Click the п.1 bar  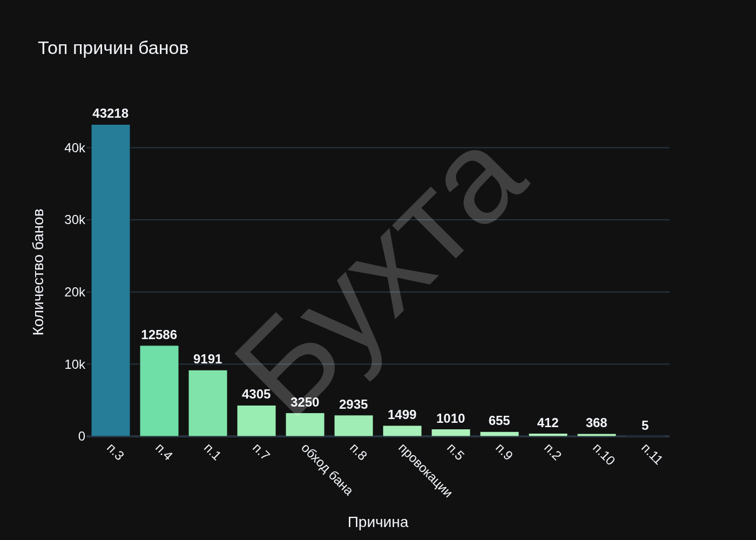coord(208,403)
